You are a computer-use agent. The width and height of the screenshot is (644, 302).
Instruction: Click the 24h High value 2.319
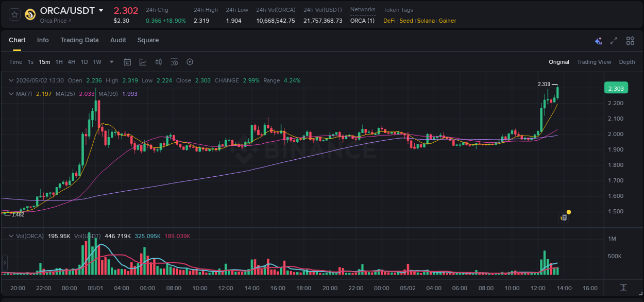[x=201, y=21]
